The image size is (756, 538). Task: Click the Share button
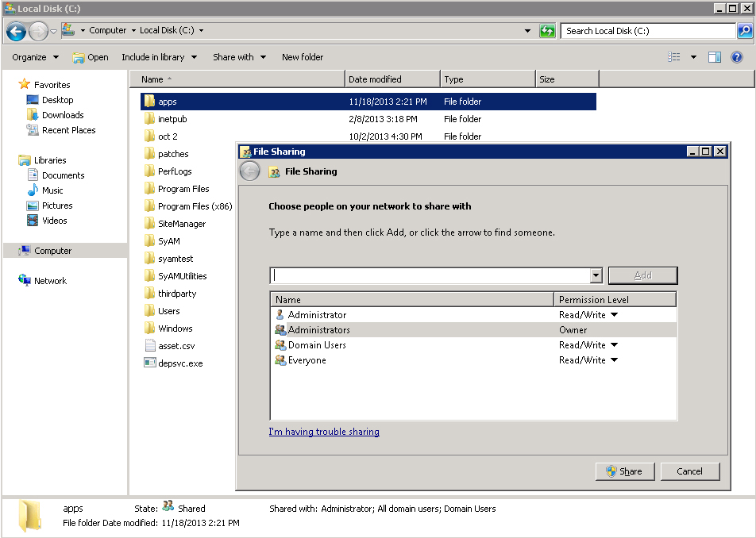point(624,471)
